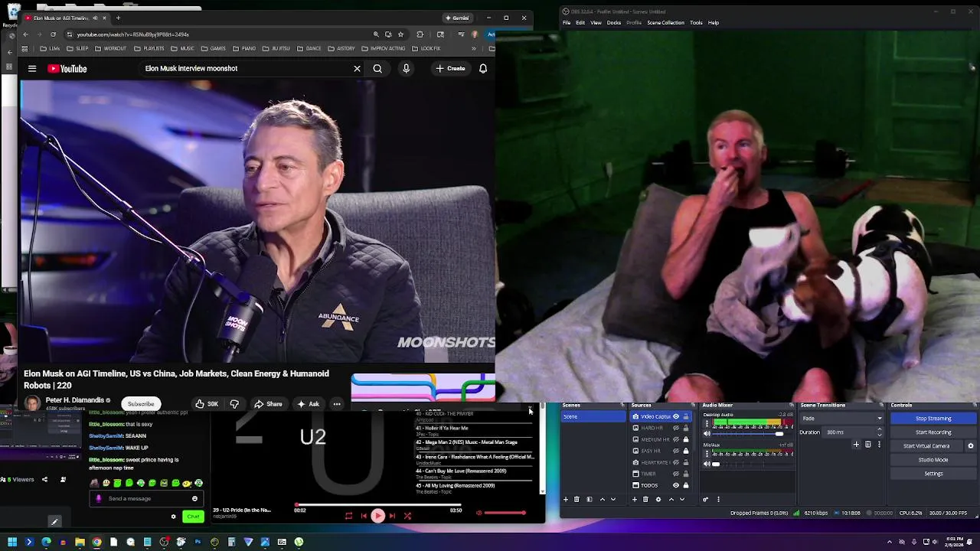Skip to next track in music player

click(x=392, y=516)
